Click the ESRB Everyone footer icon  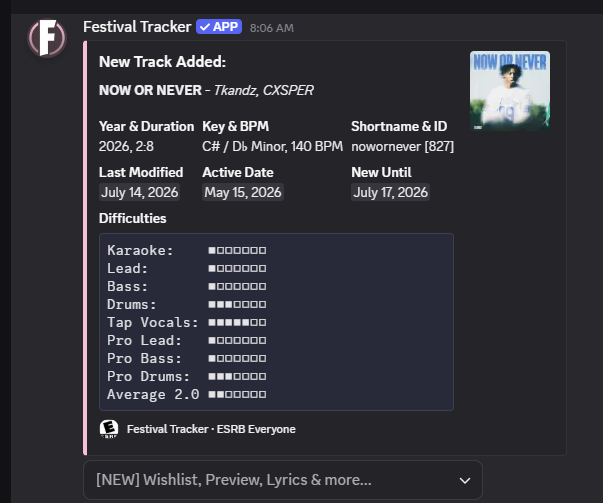point(109,429)
